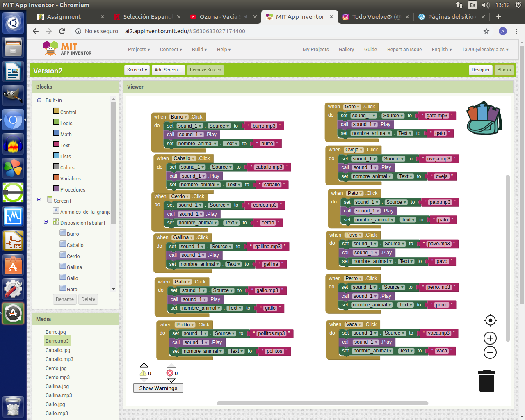Zoom out with the minus icon
The height and width of the screenshot is (420, 525).
[x=490, y=352]
